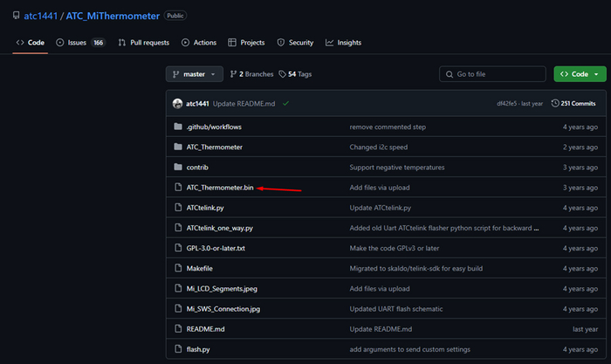Click the atc1441 avatar in commit header
This screenshot has width=611, height=364.
pos(178,103)
